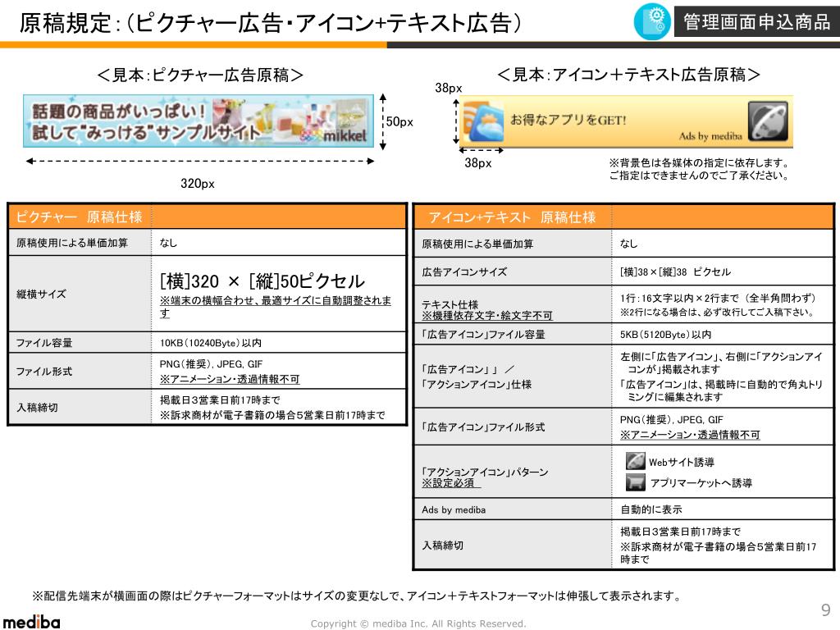
Task: Click the ※背景色は各媒体の指定 note
Action: (x=699, y=169)
